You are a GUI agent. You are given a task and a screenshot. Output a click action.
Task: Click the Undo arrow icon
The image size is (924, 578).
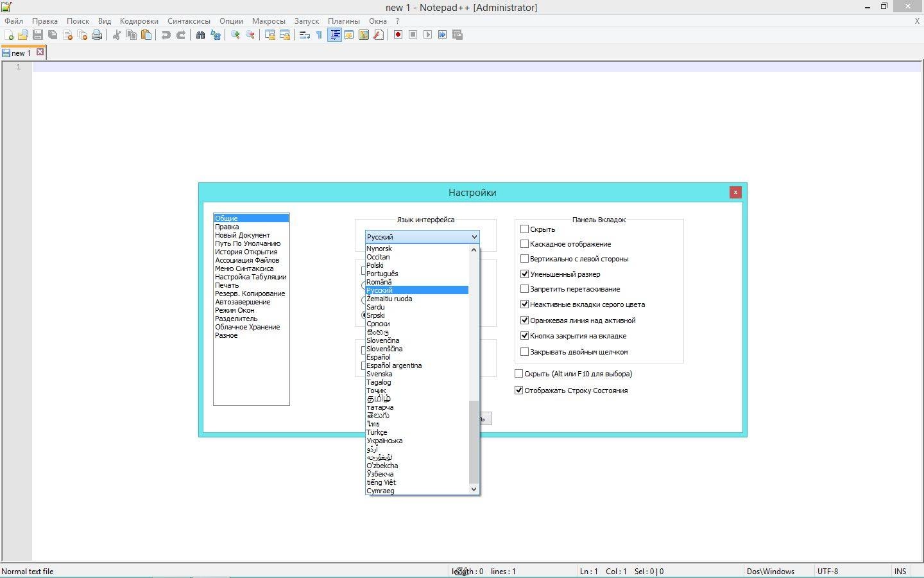pos(166,35)
